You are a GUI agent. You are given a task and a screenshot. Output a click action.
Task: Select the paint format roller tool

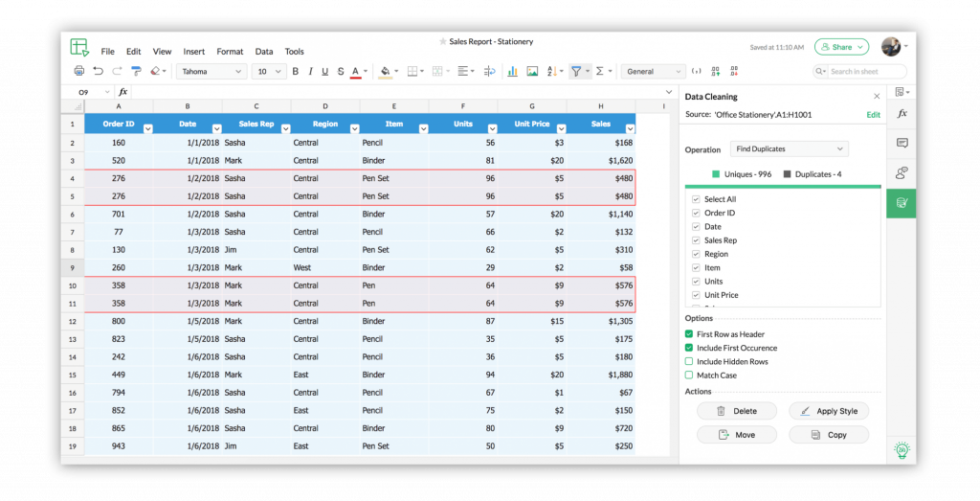click(136, 71)
